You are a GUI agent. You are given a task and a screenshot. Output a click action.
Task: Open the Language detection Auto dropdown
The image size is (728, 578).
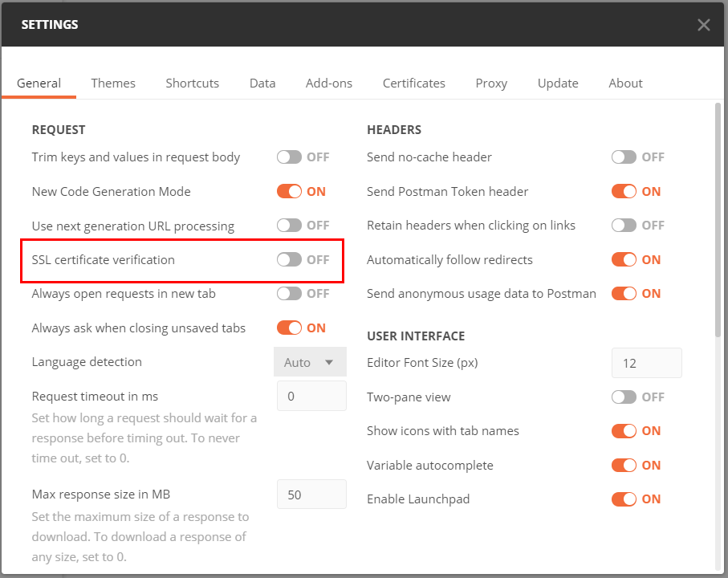click(x=310, y=362)
